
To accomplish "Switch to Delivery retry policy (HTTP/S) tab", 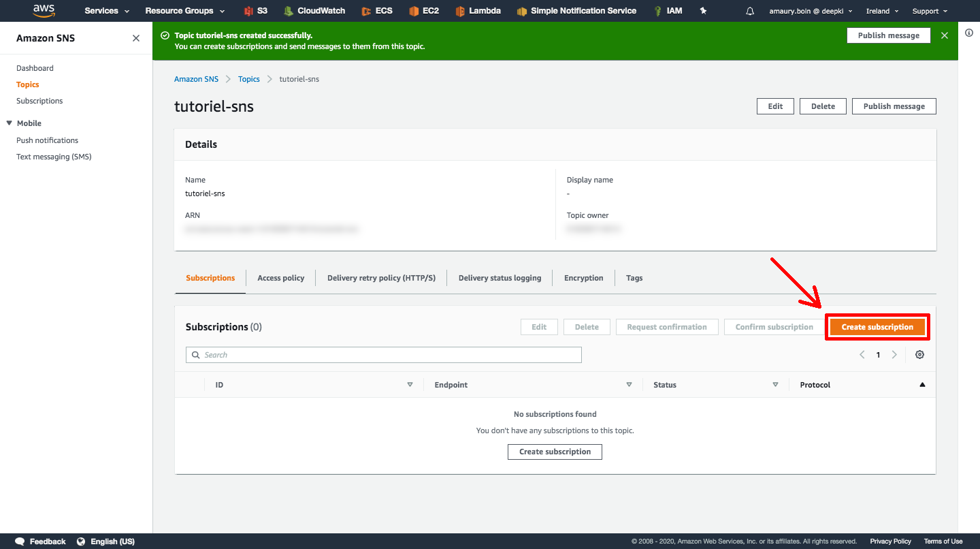I will point(381,278).
